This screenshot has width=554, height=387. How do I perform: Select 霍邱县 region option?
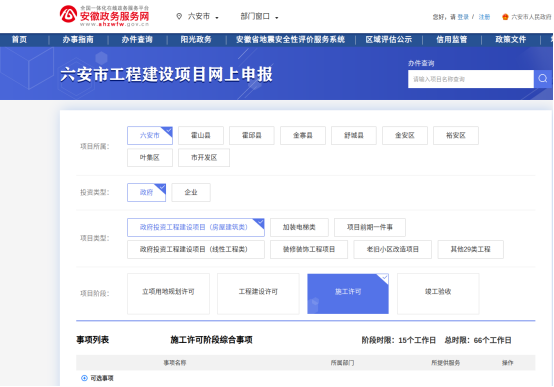click(x=252, y=135)
